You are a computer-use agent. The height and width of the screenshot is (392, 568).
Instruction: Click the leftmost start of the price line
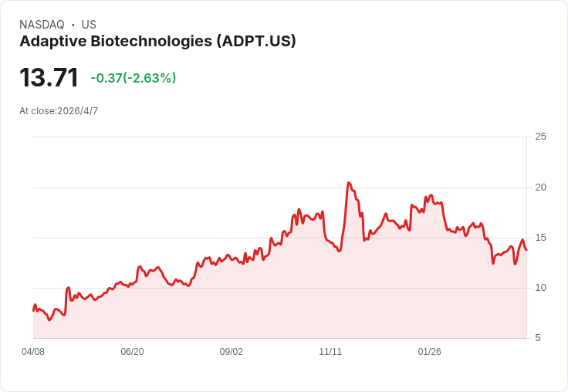33,310
